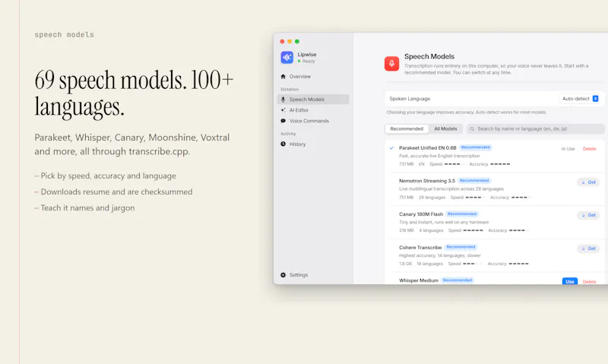Click the Parakeet Unified EN 0.6B model name

[428, 147]
